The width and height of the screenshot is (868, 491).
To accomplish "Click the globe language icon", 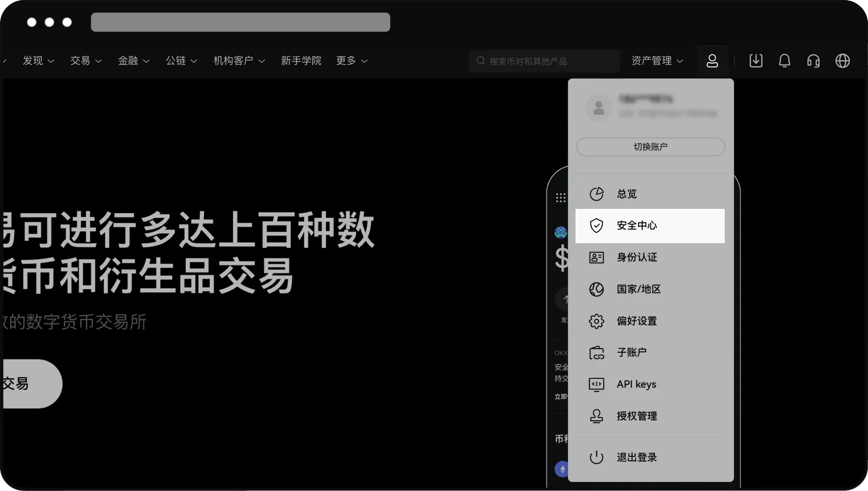I will (843, 61).
